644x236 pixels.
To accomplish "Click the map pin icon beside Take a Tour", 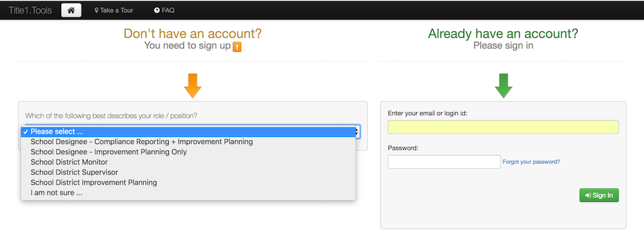I will 97,11.
